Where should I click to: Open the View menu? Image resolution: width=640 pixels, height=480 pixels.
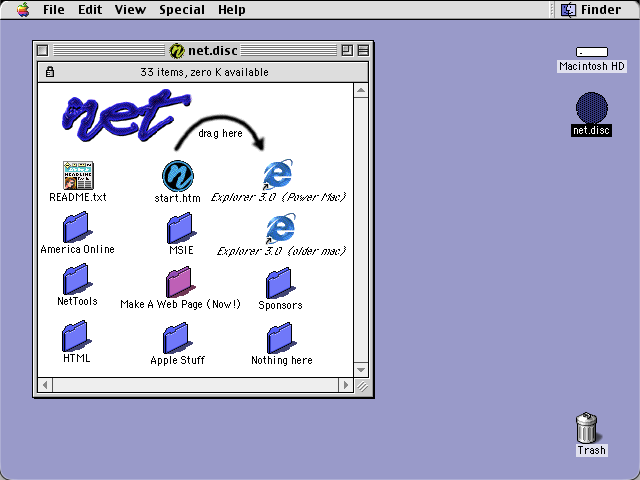pyautogui.click(x=130, y=9)
